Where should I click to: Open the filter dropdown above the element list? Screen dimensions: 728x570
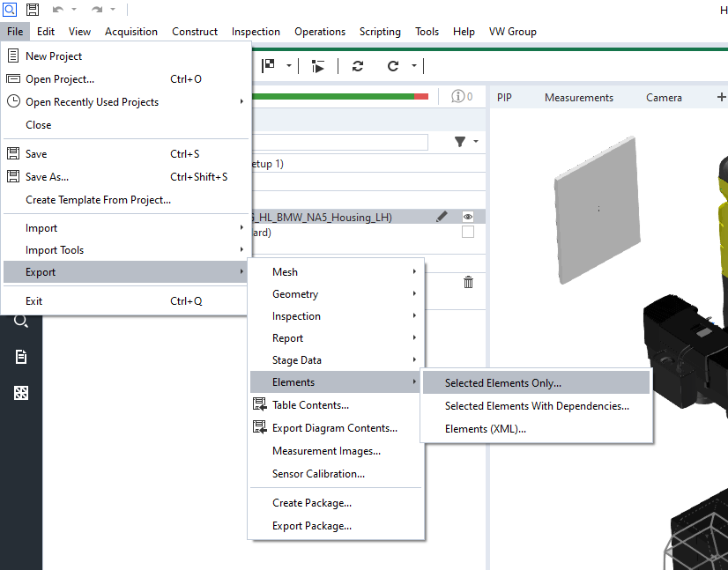[x=459, y=141]
